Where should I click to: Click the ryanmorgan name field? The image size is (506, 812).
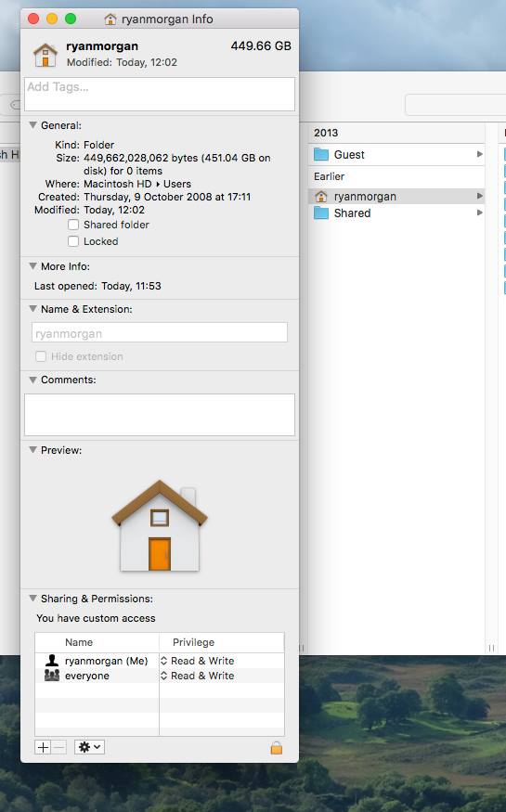tap(160, 332)
